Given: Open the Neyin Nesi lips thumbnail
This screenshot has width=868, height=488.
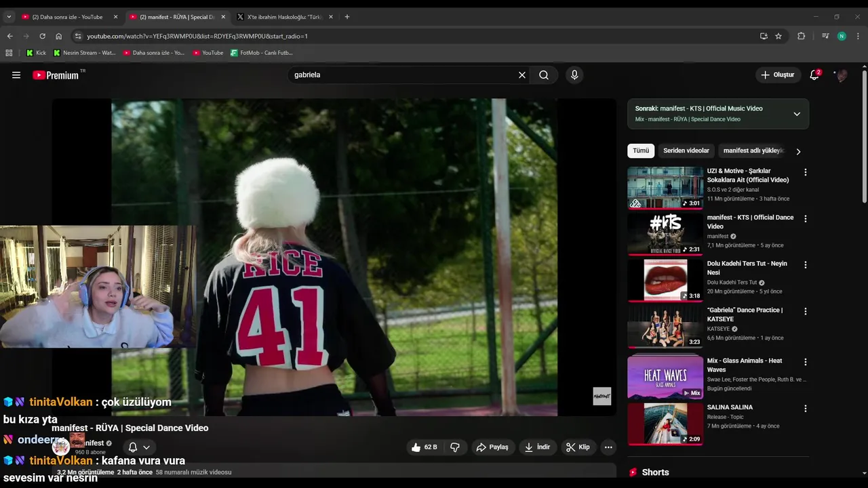Looking at the screenshot, I should tap(665, 280).
